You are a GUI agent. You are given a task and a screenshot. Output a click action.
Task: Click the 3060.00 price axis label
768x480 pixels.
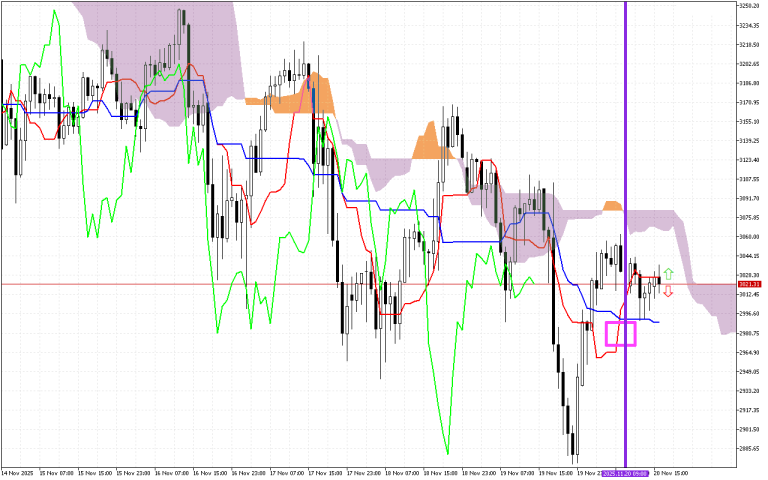coord(749,237)
